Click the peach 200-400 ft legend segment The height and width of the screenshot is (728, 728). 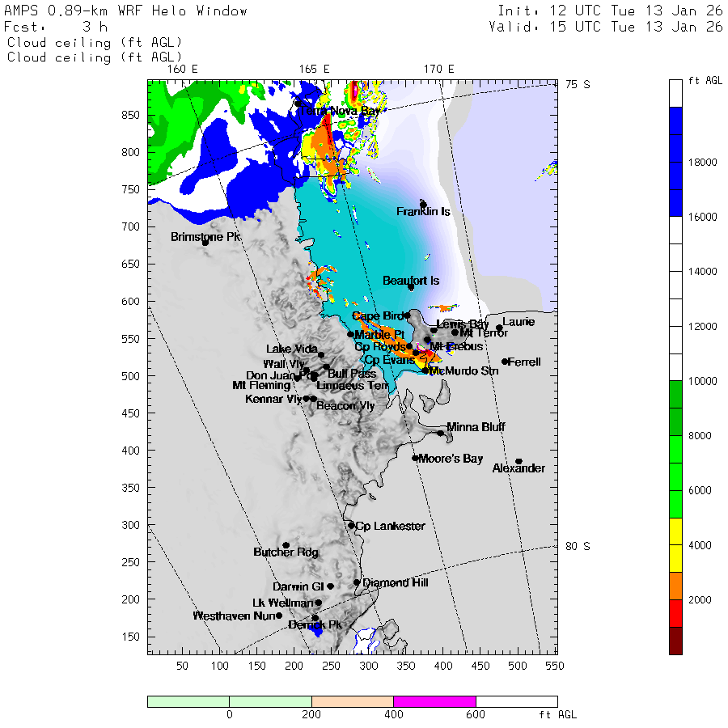tap(352, 701)
